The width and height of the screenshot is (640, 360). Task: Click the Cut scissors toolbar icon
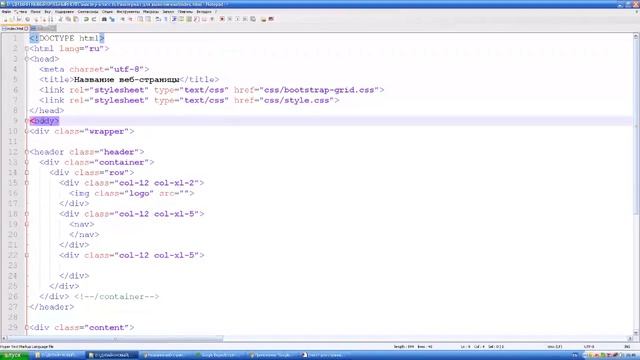tap(61, 19)
